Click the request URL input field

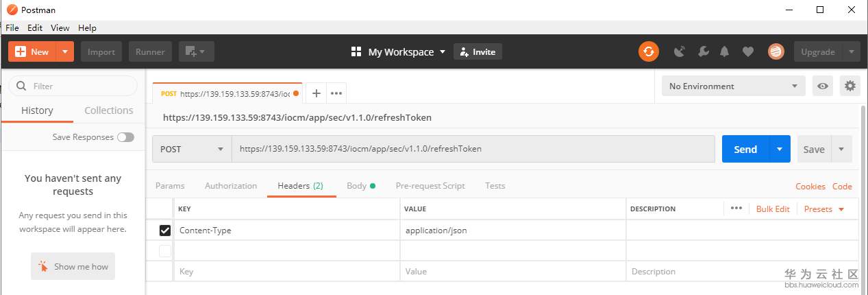pyautogui.click(x=473, y=149)
